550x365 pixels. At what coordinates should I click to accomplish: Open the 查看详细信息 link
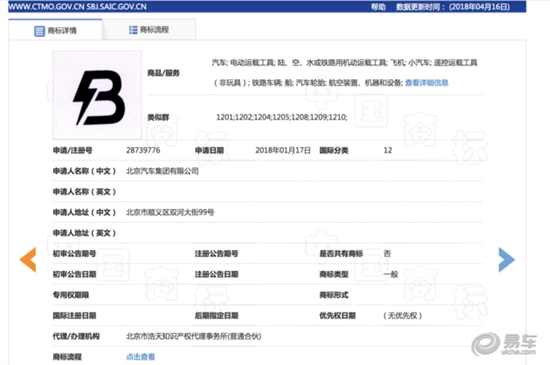tap(427, 83)
